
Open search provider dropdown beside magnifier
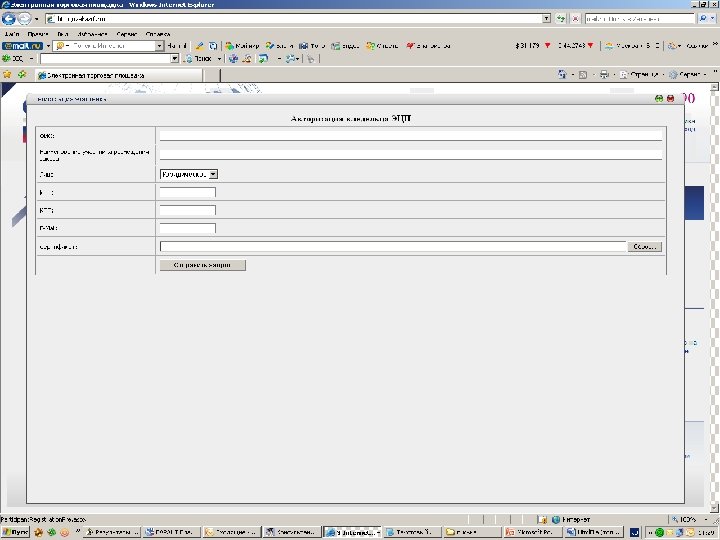pyautogui.click(x=713, y=19)
